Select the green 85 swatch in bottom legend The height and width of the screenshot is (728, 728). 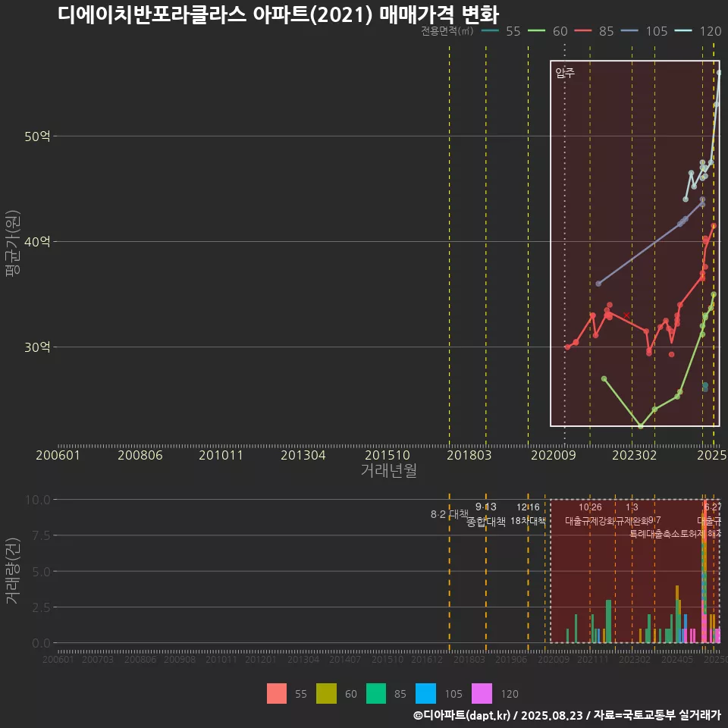tap(376, 694)
